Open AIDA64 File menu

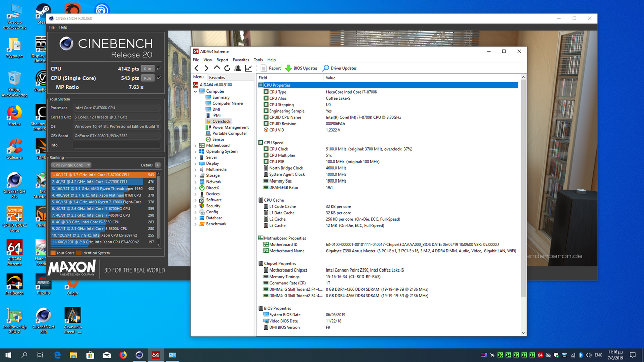click(196, 60)
